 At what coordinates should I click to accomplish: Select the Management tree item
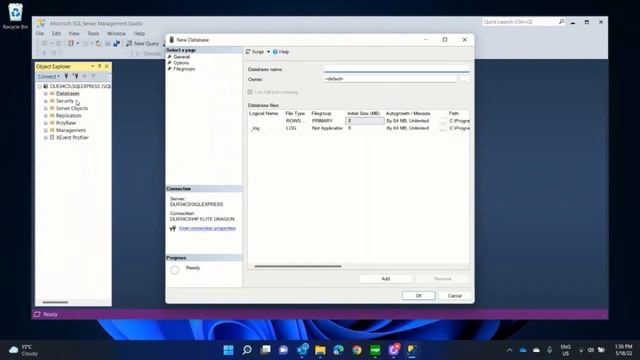[x=71, y=130]
